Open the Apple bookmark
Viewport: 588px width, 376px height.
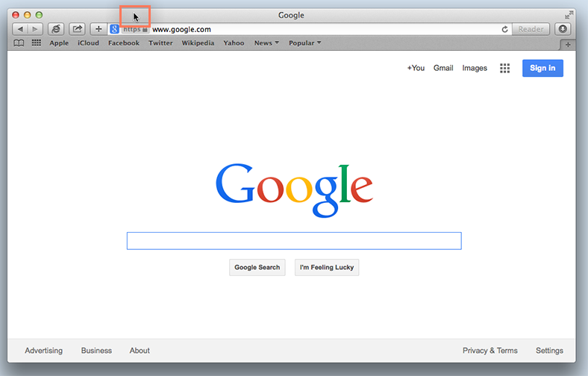point(59,43)
